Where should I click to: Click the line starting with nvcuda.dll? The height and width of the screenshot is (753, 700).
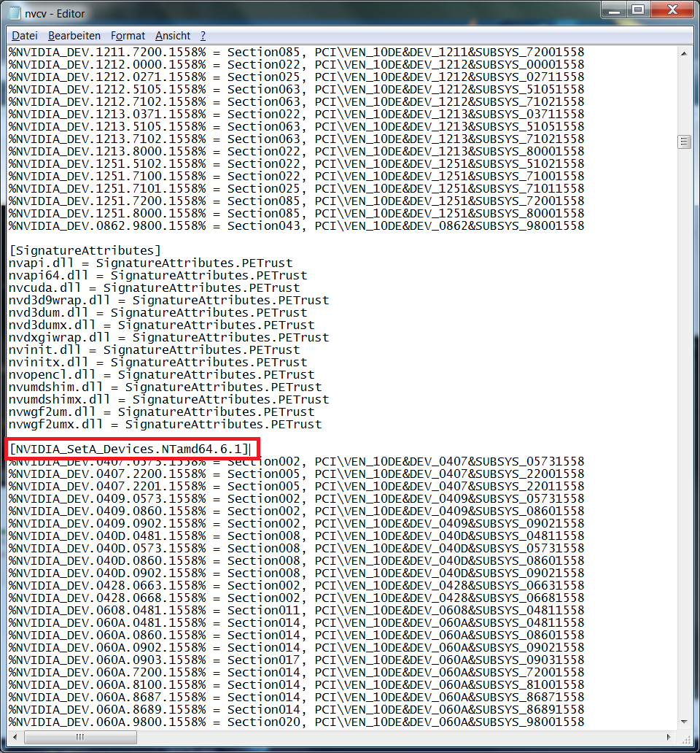tap(155, 288)
